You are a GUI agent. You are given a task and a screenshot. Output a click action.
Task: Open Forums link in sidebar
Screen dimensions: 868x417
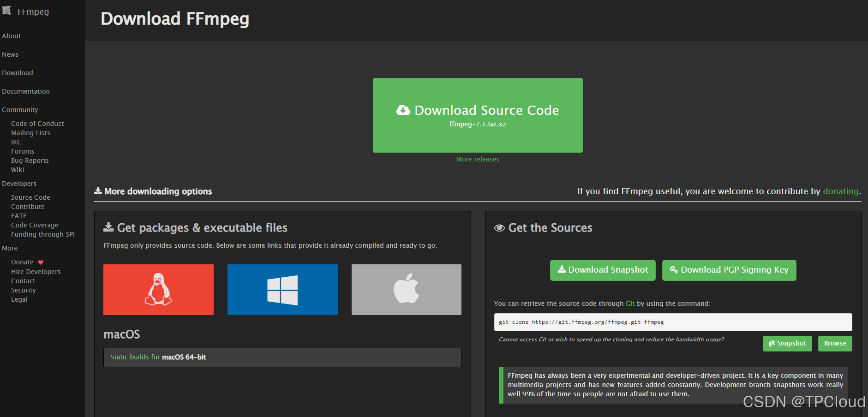(x=23, y=151)
